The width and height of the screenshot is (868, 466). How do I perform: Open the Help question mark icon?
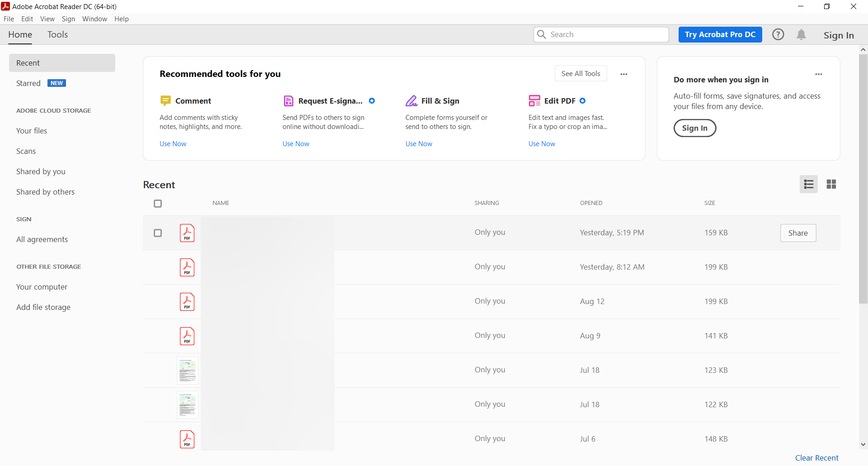click(x=778, y=34)
